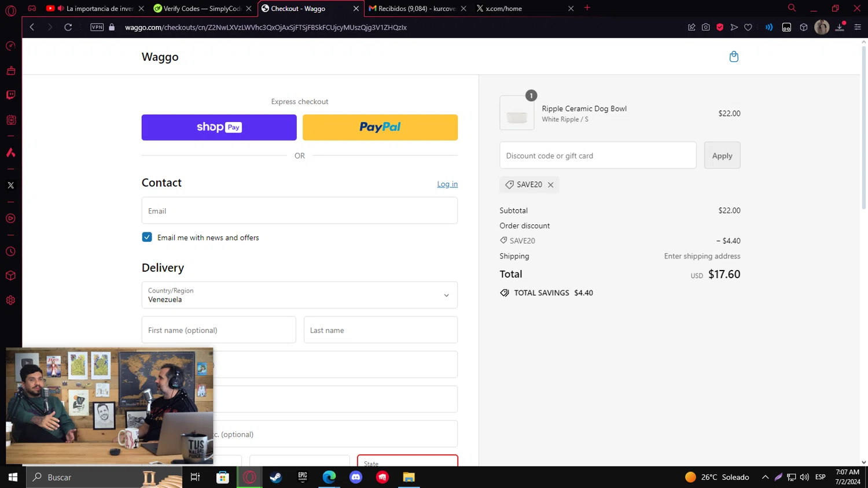Open the Country/Region dropdown
The height and width of the screenshot is (488, 868).
[300, 295]
